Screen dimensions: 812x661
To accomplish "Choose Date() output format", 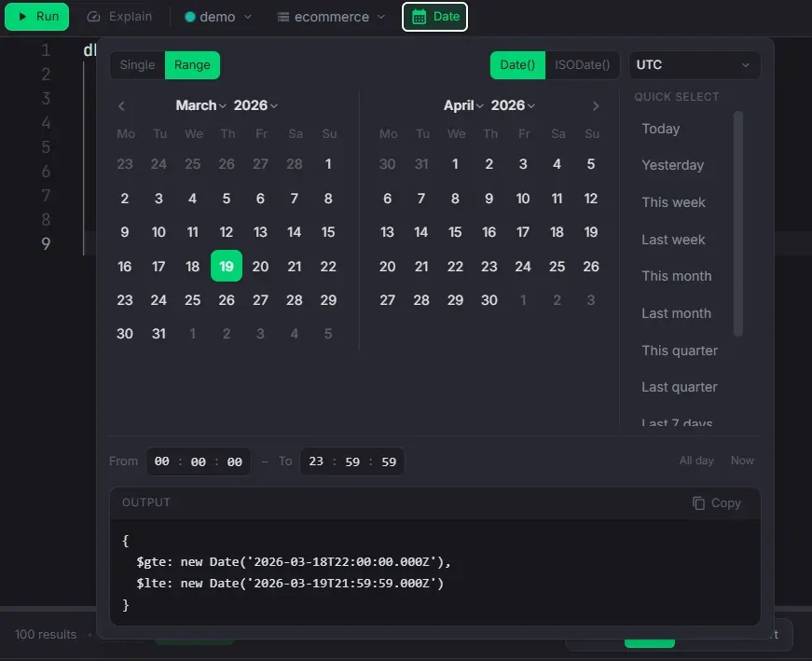I will [517, 65].
